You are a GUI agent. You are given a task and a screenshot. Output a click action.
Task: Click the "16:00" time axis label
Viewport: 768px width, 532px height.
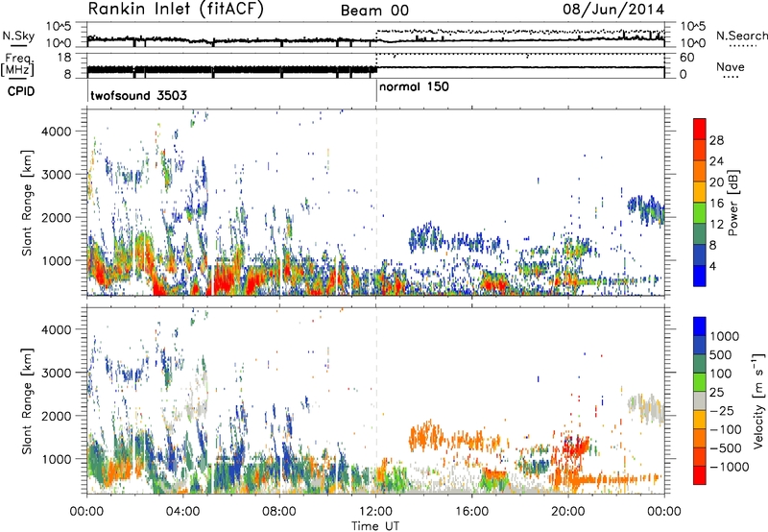coord(471,512)
